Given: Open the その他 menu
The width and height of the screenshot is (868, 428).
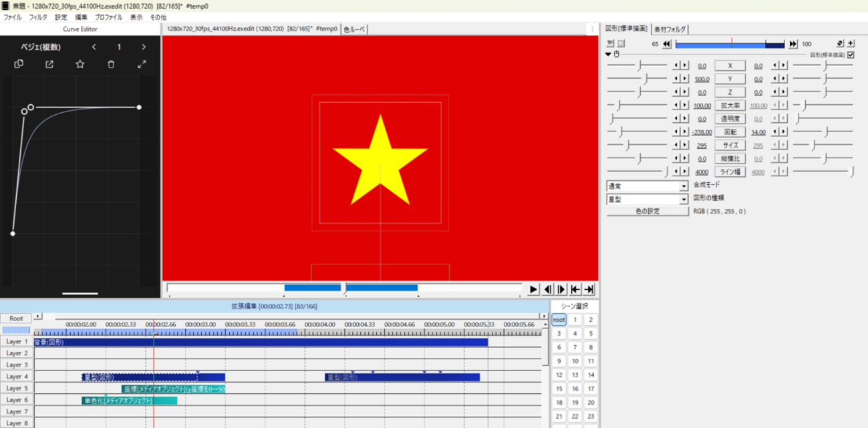Looking at the screenshot, I should [x=158, y=17].
